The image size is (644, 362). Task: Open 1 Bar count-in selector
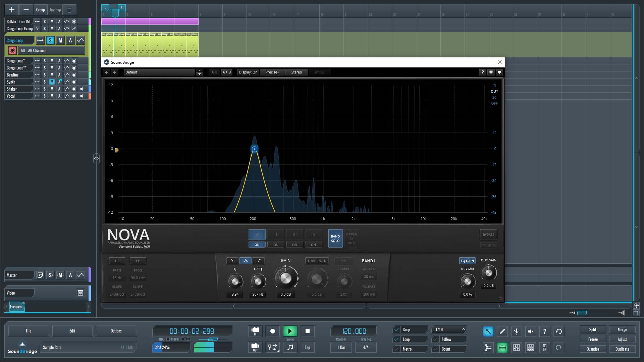tap(341, 348)
